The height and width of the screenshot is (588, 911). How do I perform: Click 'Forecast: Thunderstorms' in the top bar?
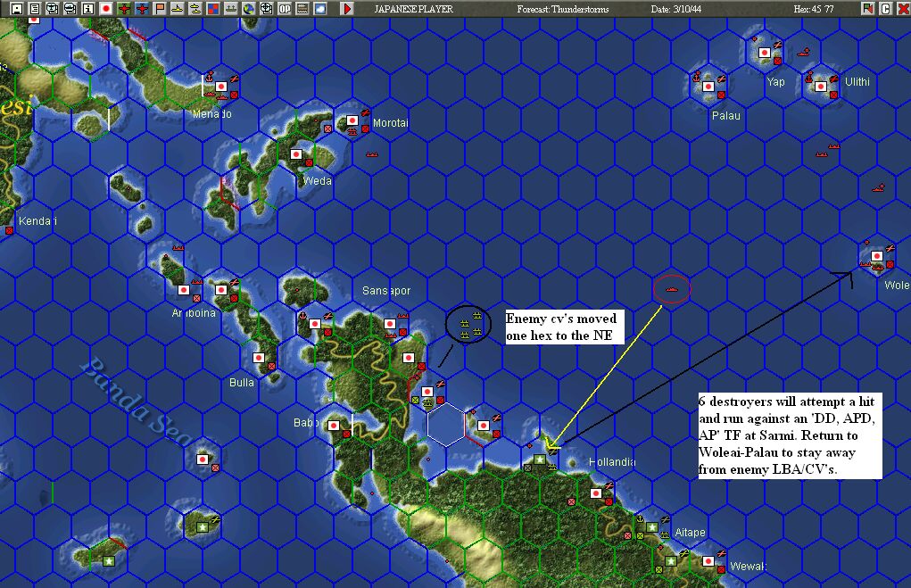(562, 9)
